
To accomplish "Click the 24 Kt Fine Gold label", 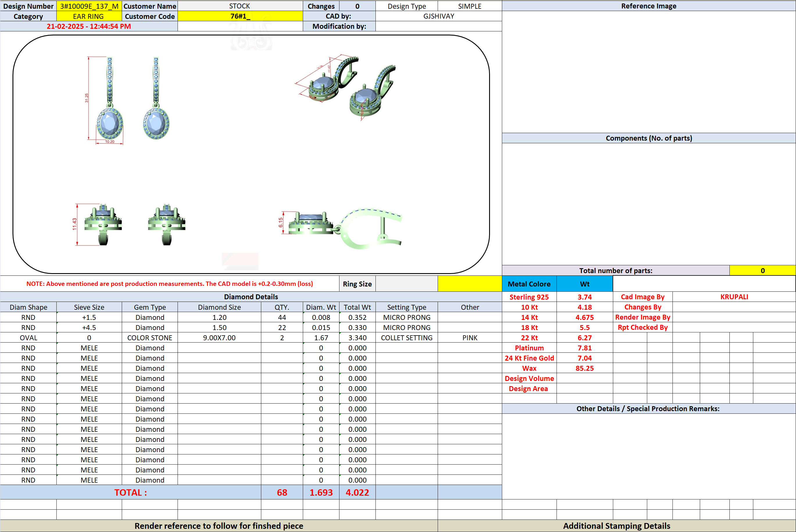I will click(x=529, y=358).
